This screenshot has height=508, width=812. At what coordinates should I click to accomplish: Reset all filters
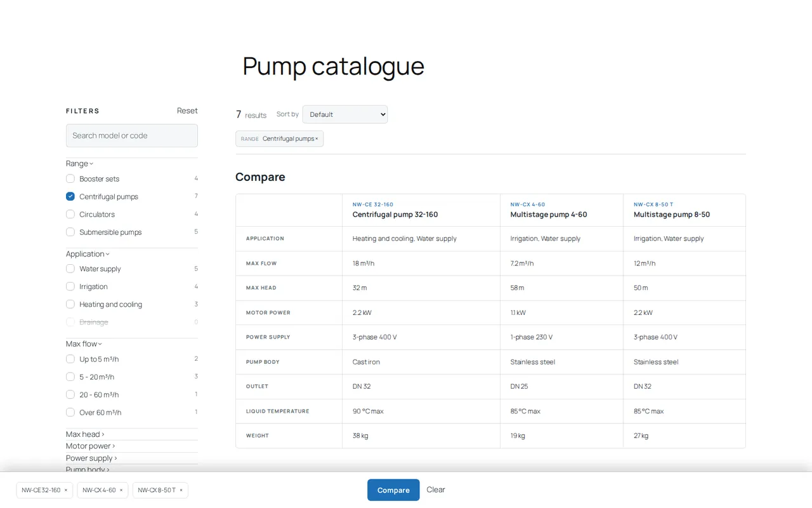[x=187, y=110]
